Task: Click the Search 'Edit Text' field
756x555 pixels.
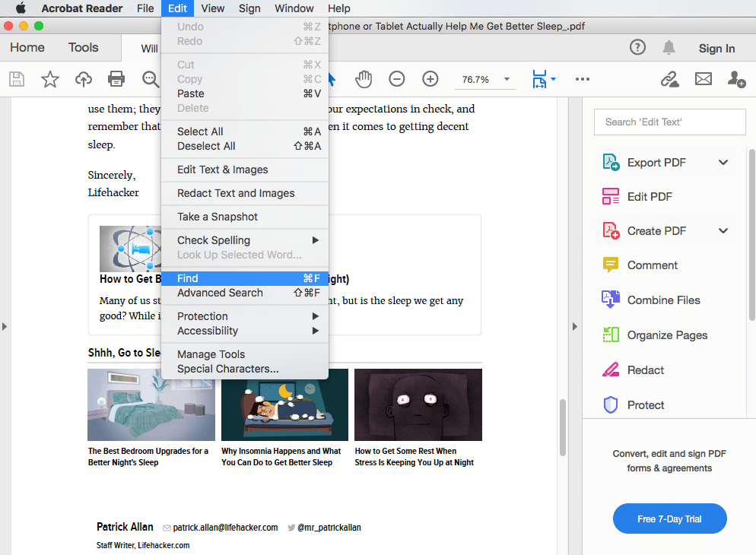Action: [670, 122]
